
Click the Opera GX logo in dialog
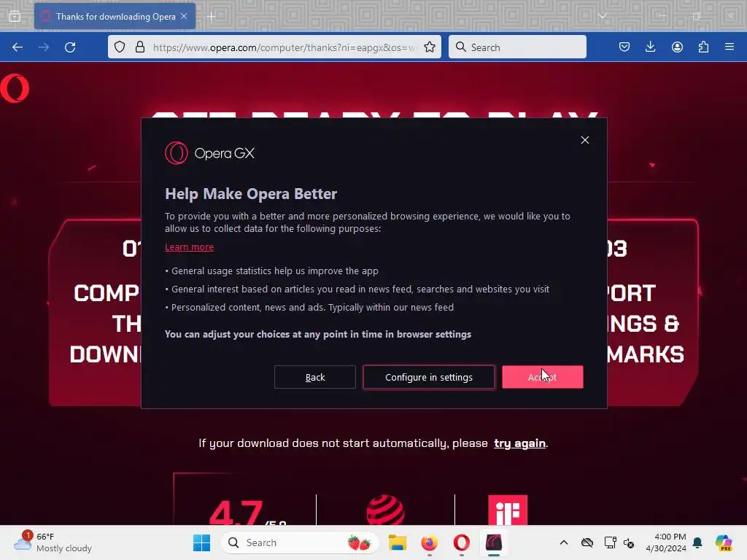tap(209, 153)
